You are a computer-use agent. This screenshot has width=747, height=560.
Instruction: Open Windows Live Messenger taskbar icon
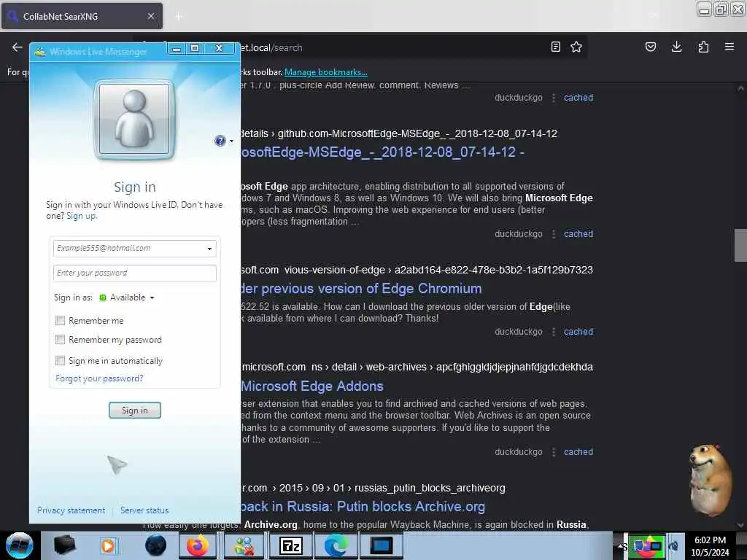(x=244, y=545)
